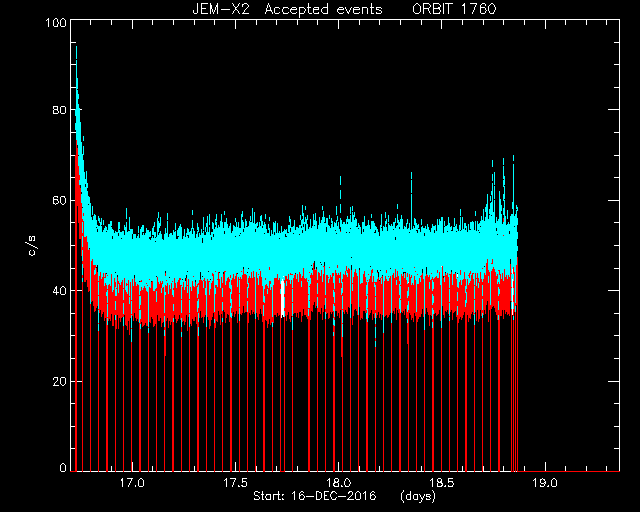640x512 pixels.
Task: Click the y-axis label c/s
Action: pos(32,245)
